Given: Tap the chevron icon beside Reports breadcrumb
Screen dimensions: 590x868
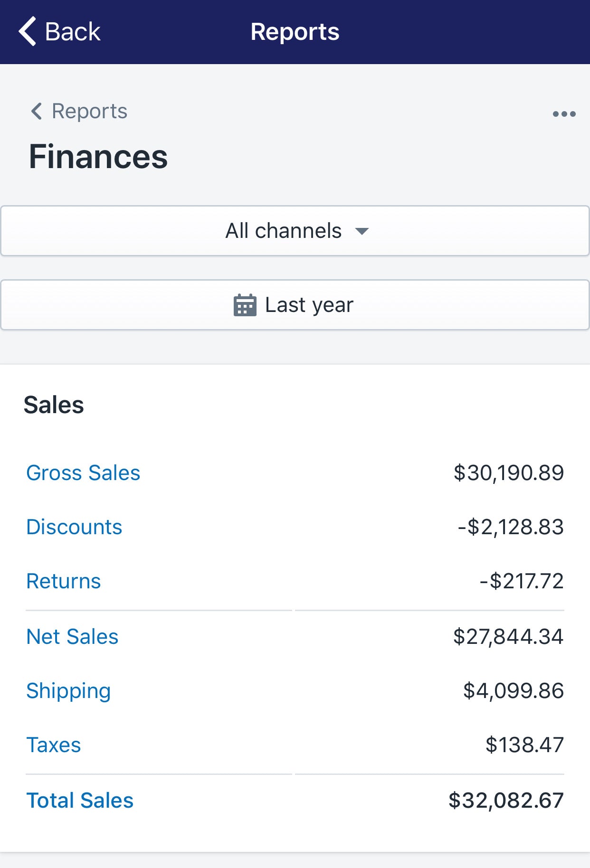Looking at the screenshot, I should point(37,111).
